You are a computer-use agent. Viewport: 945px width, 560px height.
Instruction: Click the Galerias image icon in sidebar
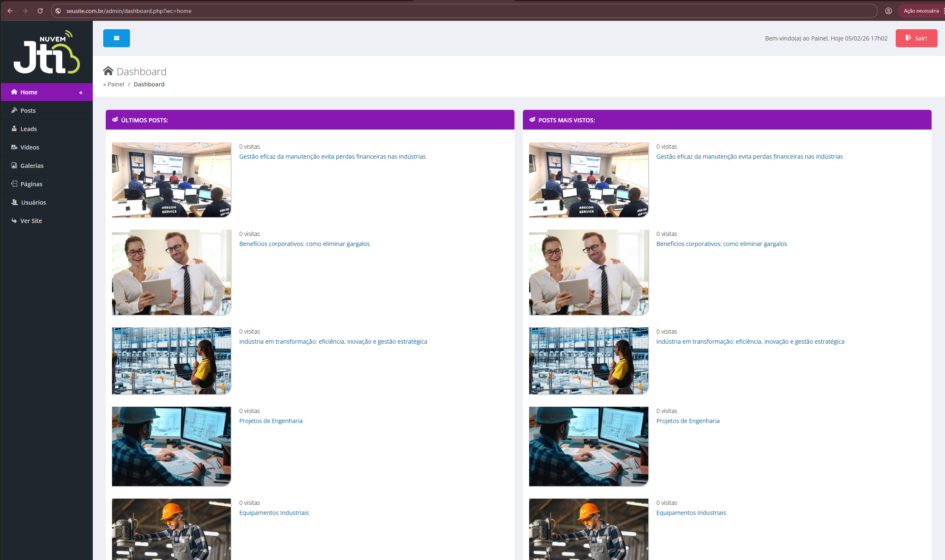coord(14,165)
